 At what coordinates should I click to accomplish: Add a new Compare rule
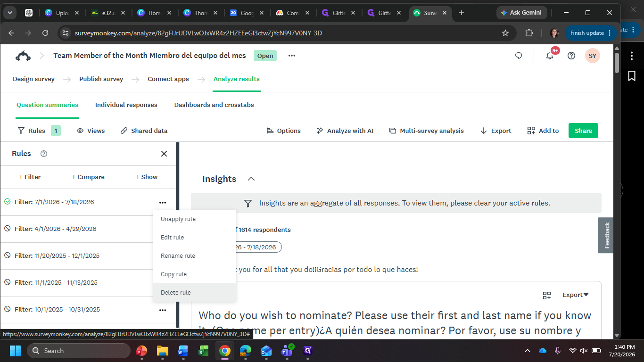[88, 177]
